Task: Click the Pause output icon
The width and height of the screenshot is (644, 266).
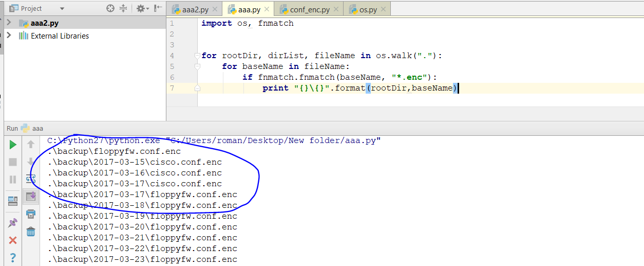Action: click(13, 180)
